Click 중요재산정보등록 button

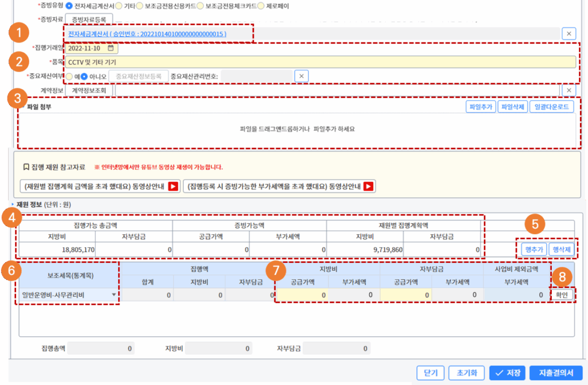(x=138, y=76)
